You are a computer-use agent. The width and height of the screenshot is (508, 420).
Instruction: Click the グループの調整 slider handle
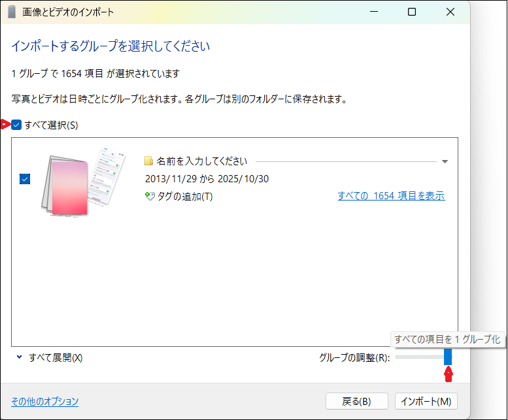(x=448, y=357)
